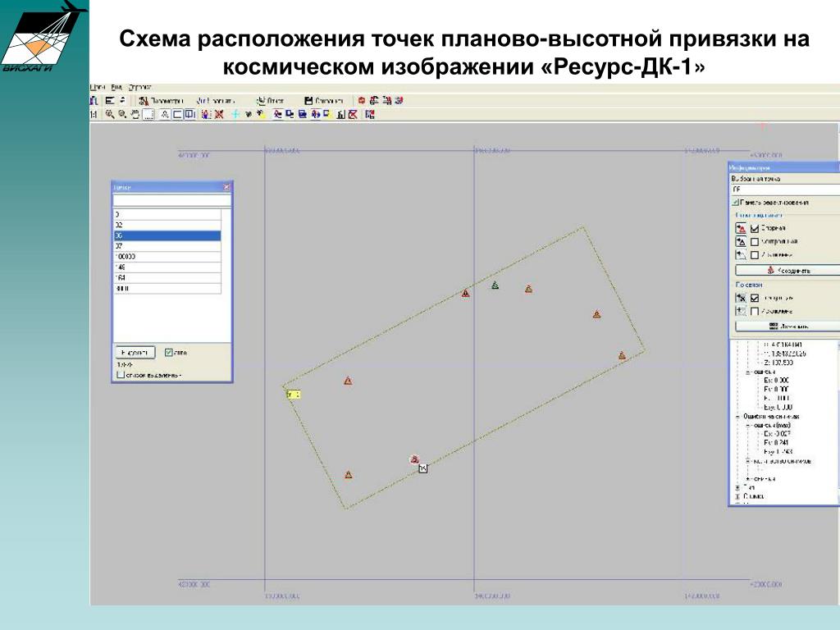Toggle the checked control point type checkbox
840x630 pixels.
coord(755,229)
